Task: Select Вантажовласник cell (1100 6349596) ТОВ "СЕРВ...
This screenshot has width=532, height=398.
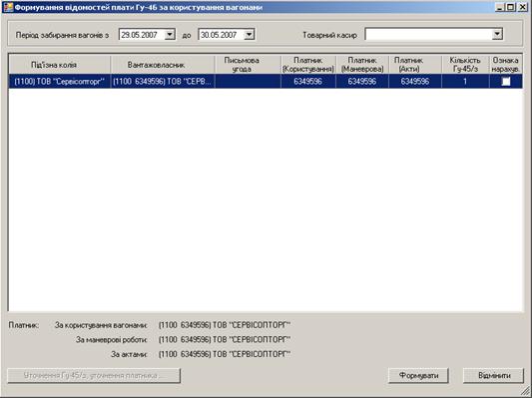Action: [163, 82]
